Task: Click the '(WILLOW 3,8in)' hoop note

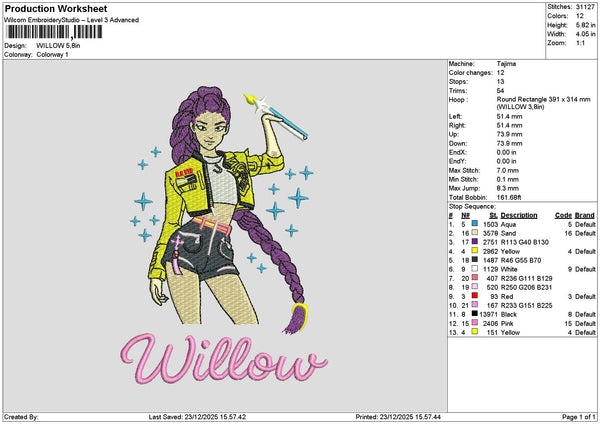Action: click(520, 107)
